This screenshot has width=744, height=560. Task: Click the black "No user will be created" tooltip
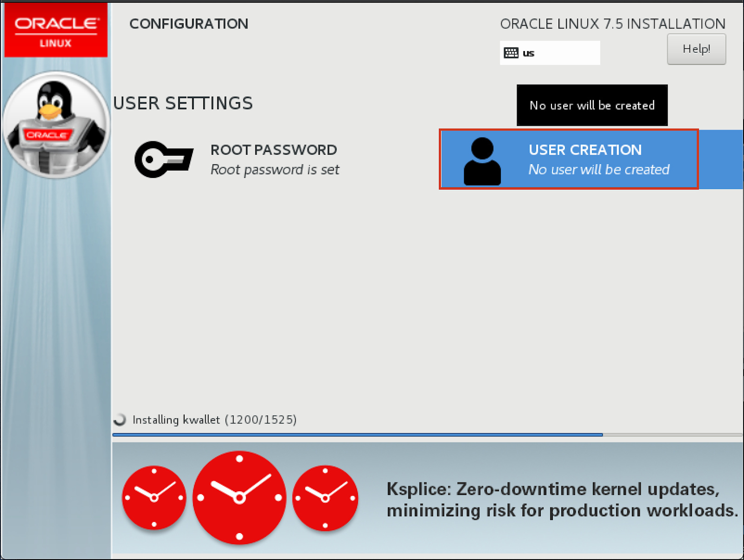tap(592, 105)
